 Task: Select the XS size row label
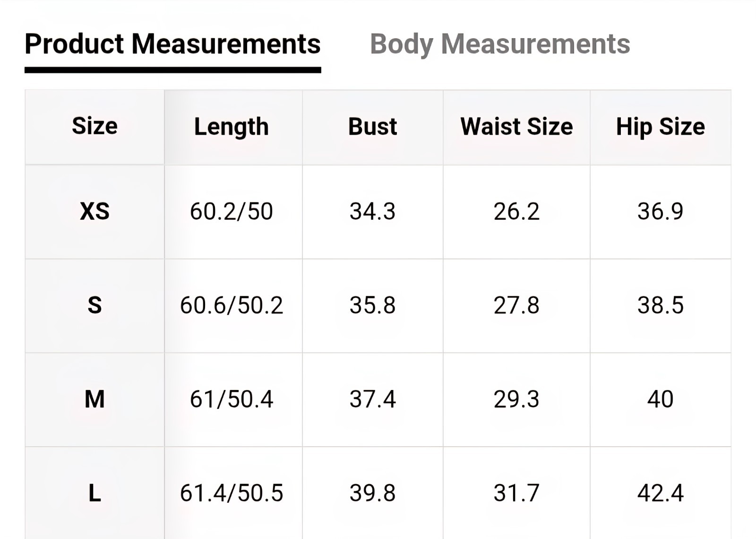click(94, 211)
